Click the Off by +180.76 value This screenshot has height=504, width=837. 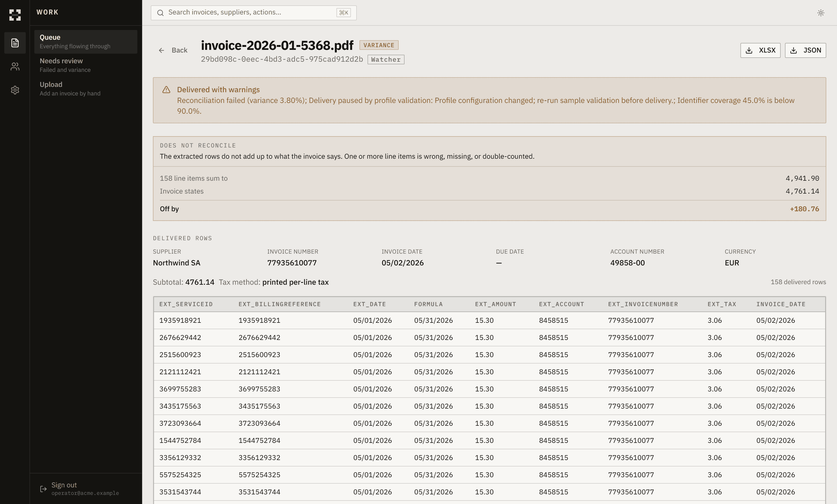(x=804, y=209)
